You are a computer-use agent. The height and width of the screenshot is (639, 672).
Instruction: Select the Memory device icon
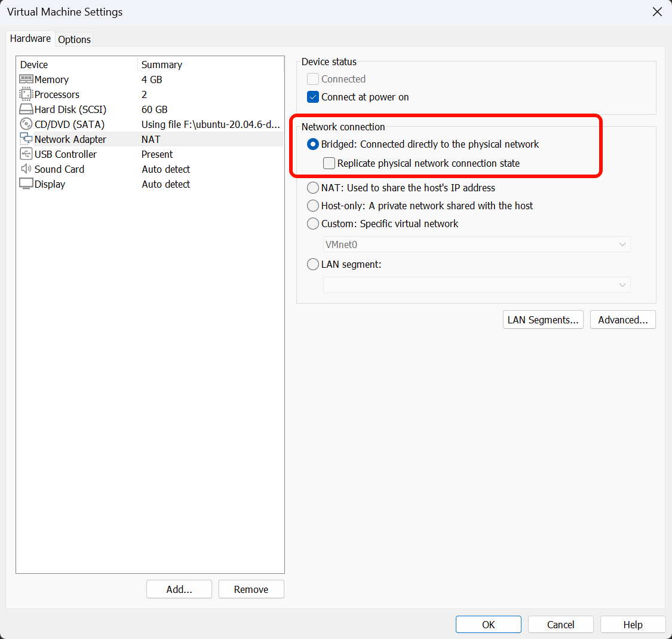coord(26,80)
